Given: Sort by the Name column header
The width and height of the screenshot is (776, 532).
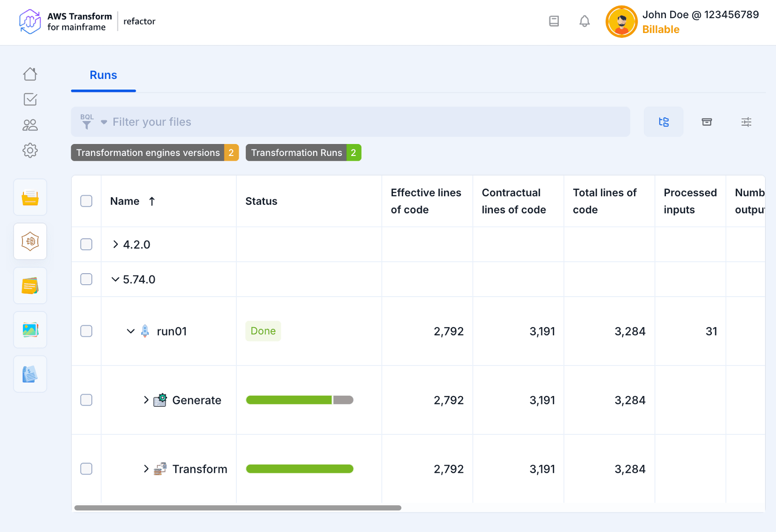Looking at the screenshot, I should (125, 201).
